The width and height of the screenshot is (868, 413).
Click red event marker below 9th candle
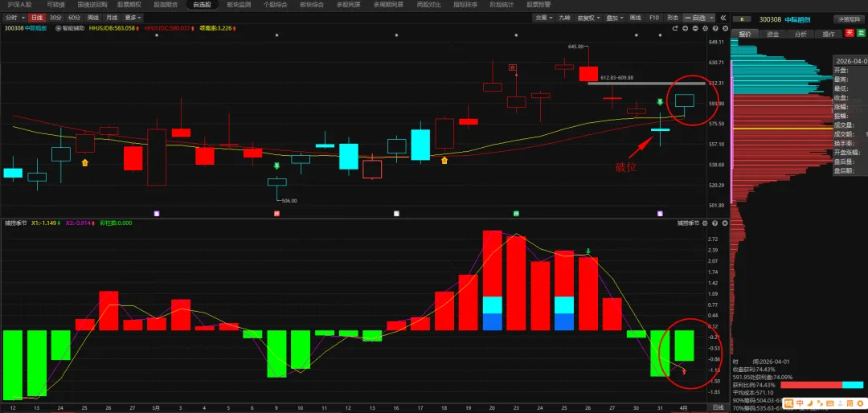point(276,213)
